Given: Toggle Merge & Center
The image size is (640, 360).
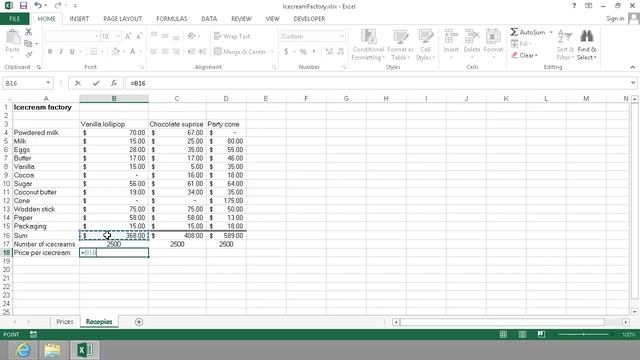Looking at the screenshot, I should point(240,51).
